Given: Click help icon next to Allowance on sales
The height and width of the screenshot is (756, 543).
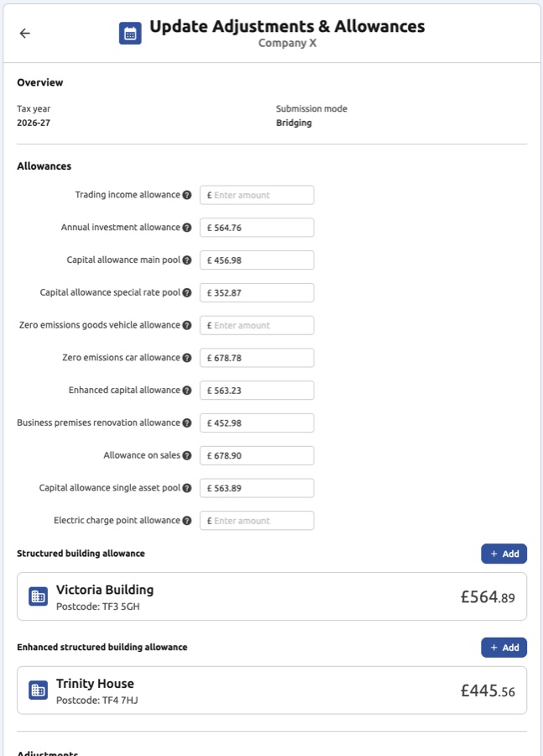Looking at the screenshot, I should (186, 456).
